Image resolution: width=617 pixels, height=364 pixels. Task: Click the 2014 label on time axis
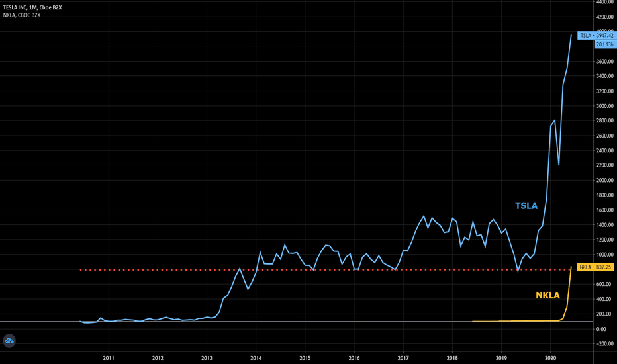[x=256, y=358]
